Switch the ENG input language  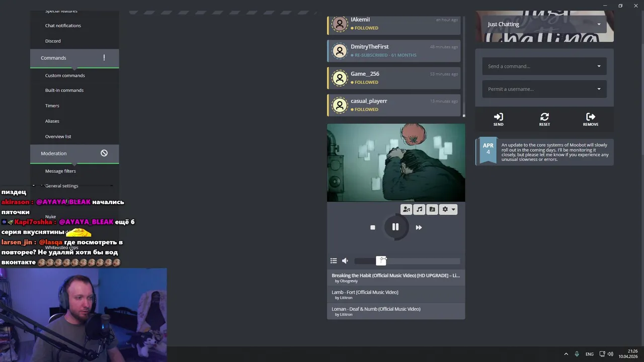pyautogui.click(x=590, y=354)
